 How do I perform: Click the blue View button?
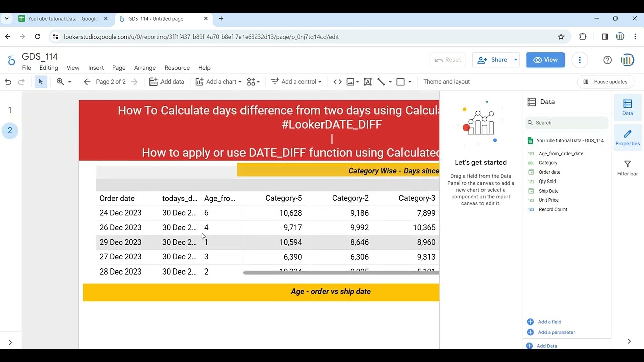[x=545, y=60]
